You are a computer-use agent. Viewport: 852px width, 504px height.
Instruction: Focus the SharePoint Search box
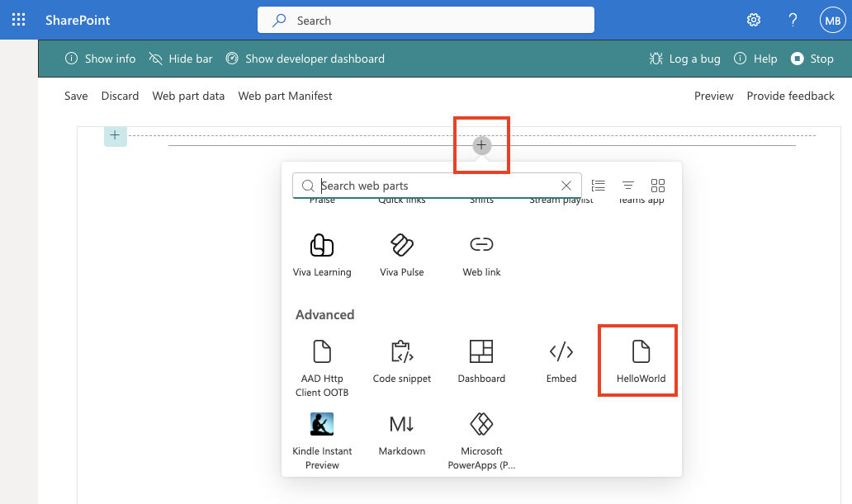pos(425,20)
